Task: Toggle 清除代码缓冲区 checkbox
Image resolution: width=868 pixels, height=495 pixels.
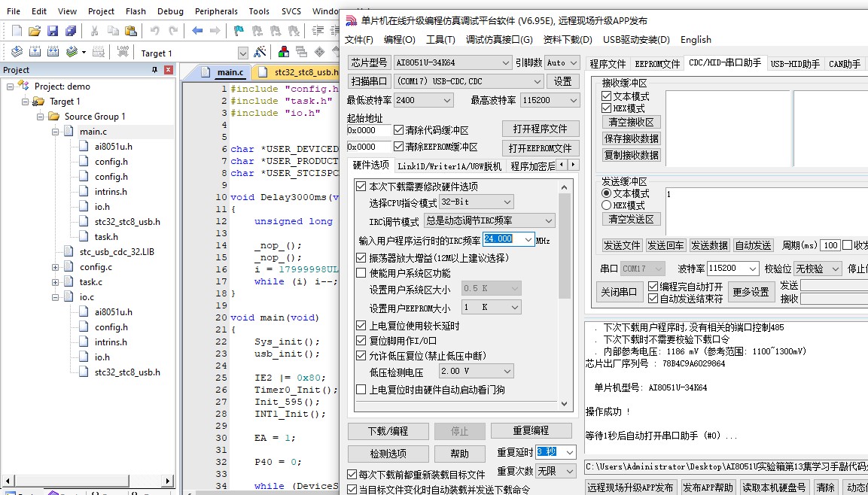Action: [x=398, y=131]
